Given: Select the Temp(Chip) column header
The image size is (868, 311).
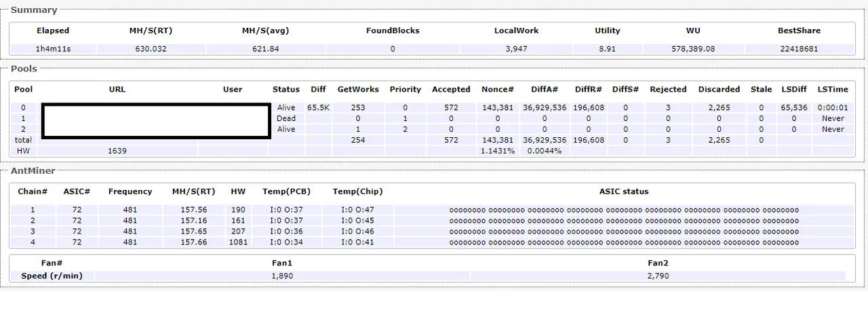Looking at the screenshot, I should (357, 191).
